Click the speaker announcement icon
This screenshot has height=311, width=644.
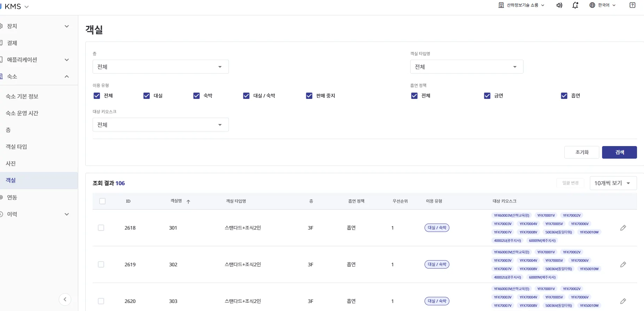click(559, 5)
